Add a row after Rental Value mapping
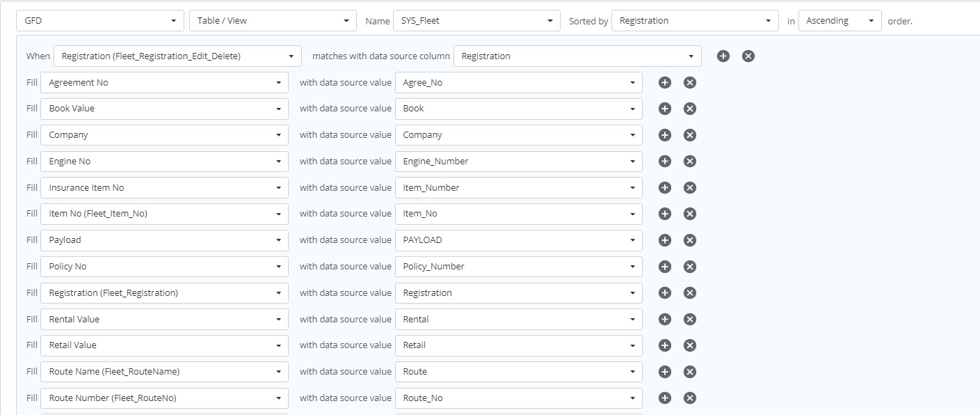 point(664,320)
